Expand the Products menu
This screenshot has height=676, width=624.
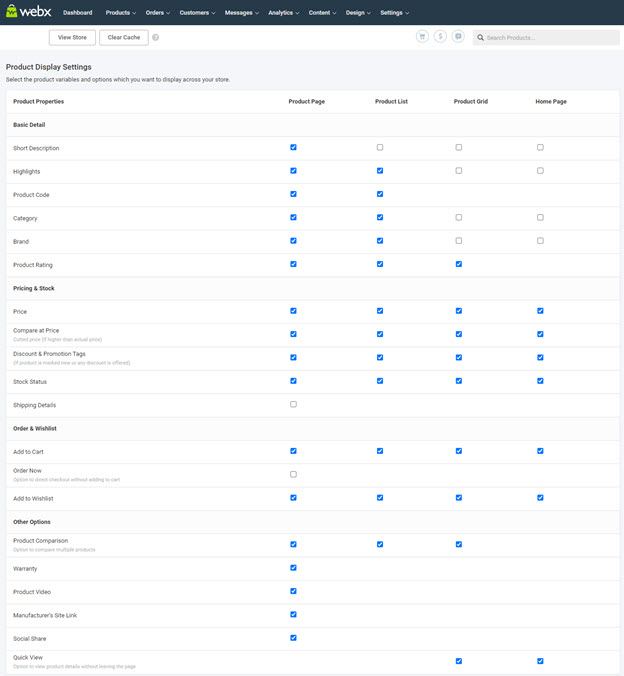[x=121, y=13]
